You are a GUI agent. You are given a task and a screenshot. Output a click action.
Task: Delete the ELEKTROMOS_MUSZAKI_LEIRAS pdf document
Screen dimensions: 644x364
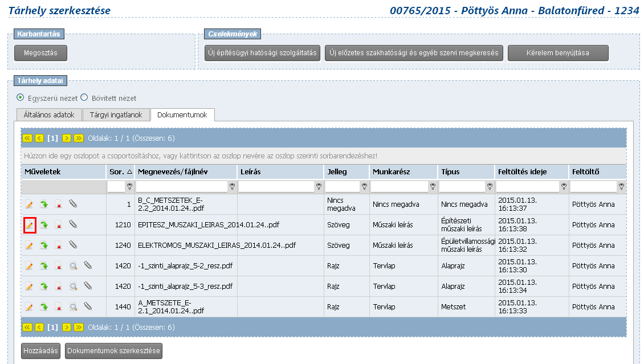tap(58, 246)
